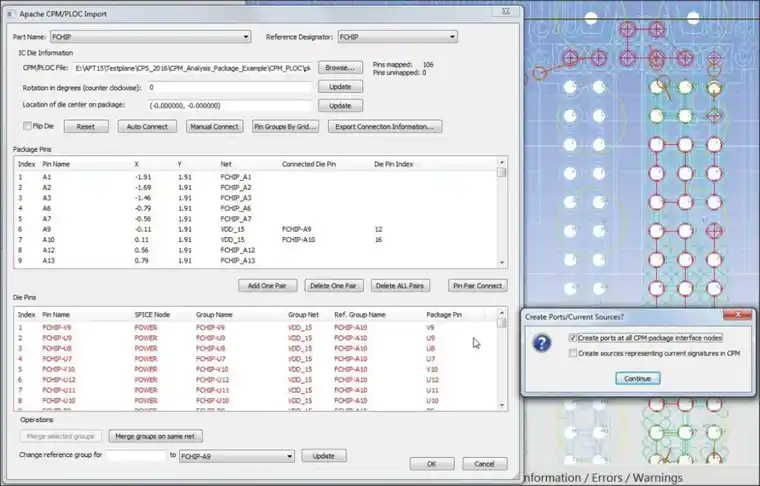The height and width of the screenshot is (486, 760).
Task: Click the Reset button
Action: pos(86,126)
